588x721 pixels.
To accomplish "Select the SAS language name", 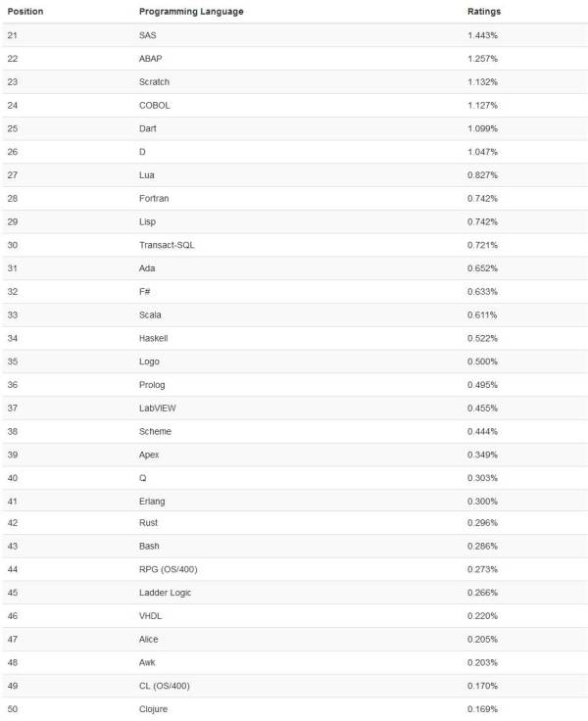I will (149, 35).
